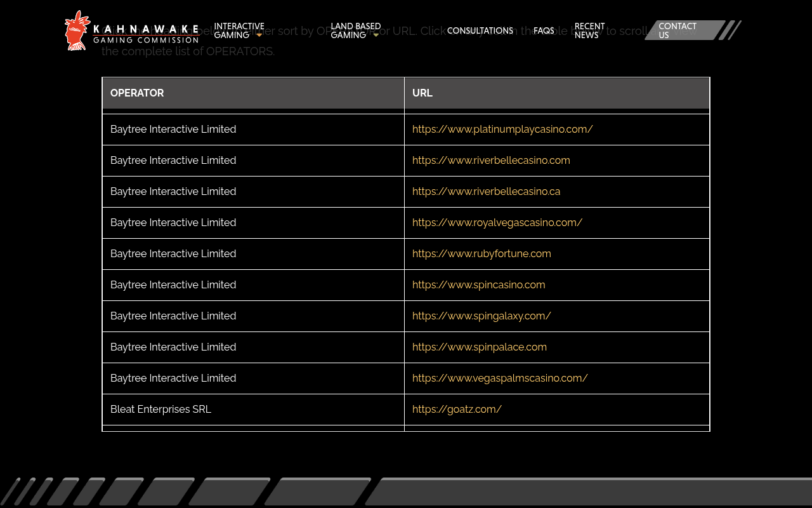The width and height of the screenshot is (812, 508).
Task: Open the riverbellecasino.com link
Action: tap(491, 160)
